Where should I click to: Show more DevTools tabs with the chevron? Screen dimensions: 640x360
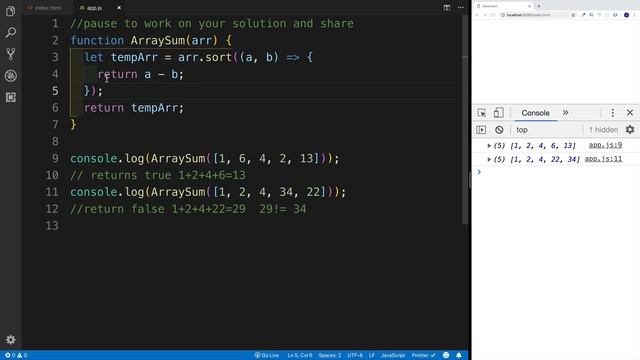[565, 113]
